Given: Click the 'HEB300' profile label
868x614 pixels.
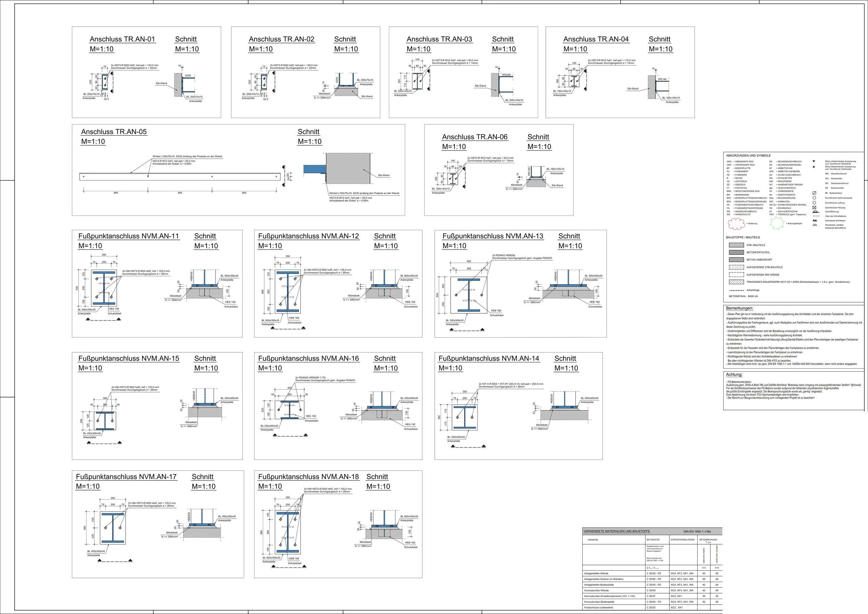Looking at the screenshot, I should (x=552, y=398).
